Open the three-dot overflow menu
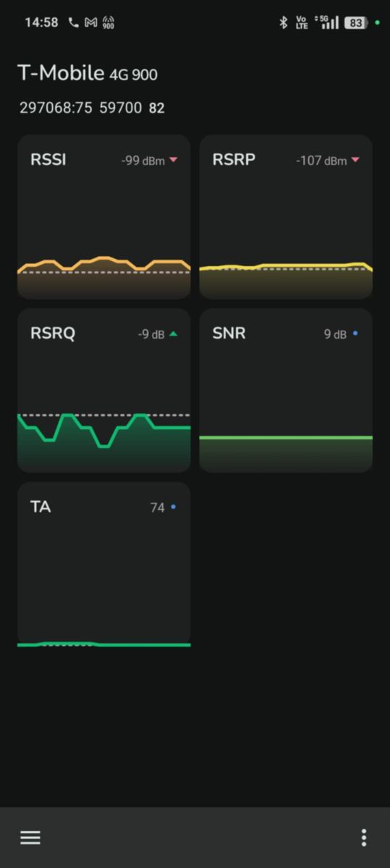Image resolution: width=390 pixels, height=868 pixels. tap(363, 838)
